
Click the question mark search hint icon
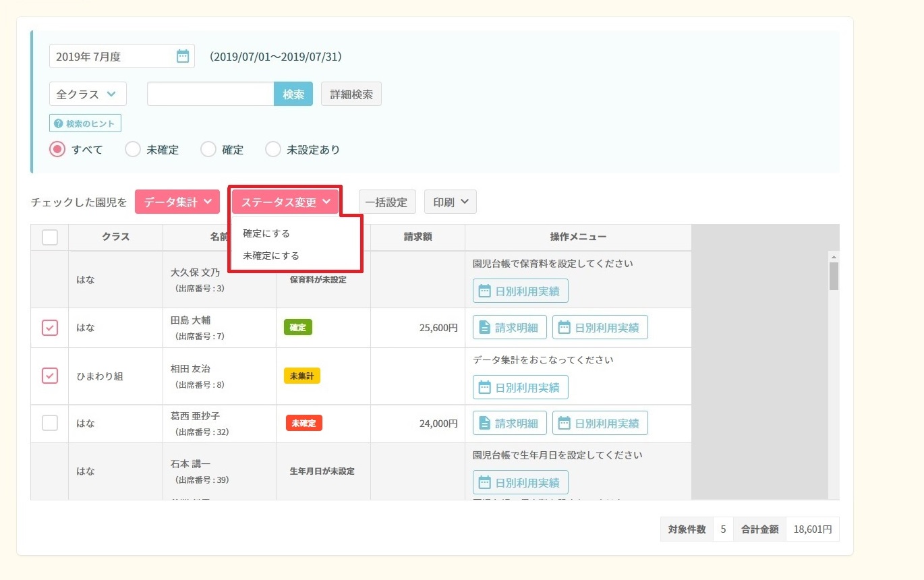pyautogui.click(x=59, y=123)
